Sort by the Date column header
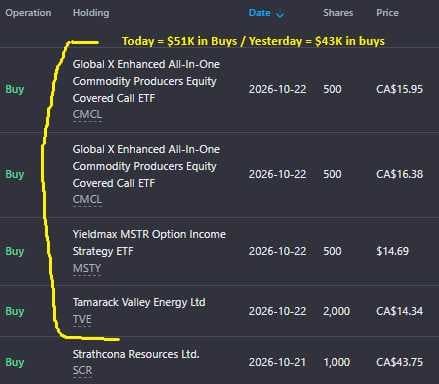 pyautogui.click(x=259, y=13)
